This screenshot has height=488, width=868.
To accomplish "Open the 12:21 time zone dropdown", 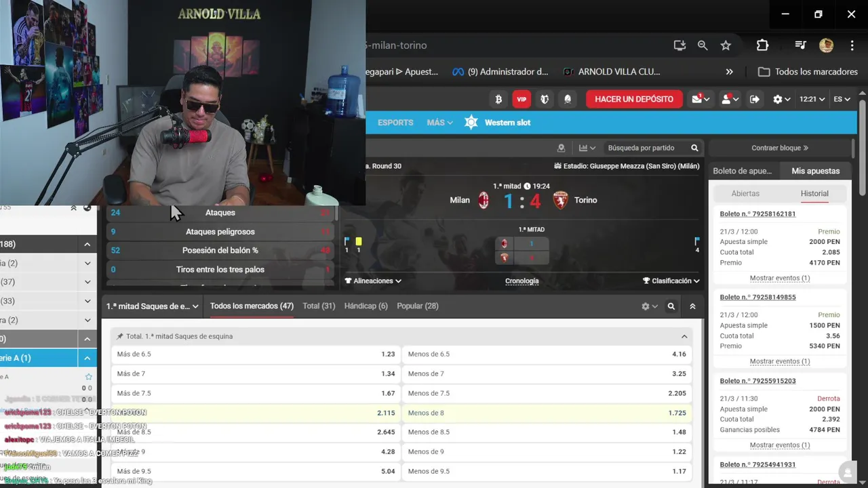I will pyautogui.click(x=812, y=99).
